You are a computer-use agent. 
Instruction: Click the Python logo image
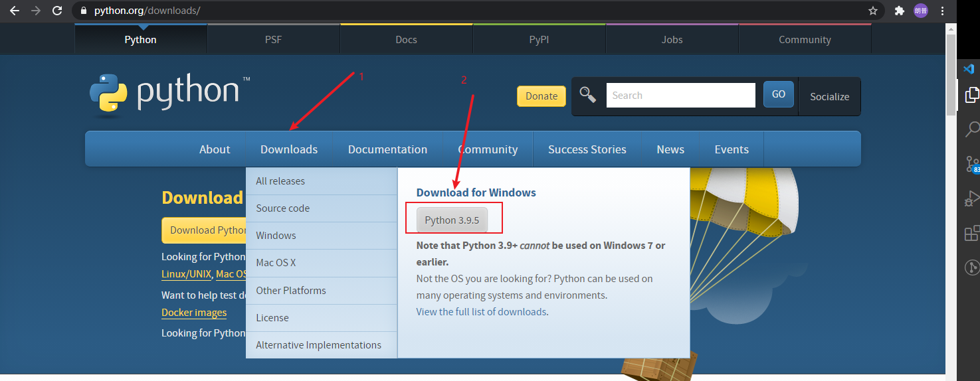coord(169,95)
